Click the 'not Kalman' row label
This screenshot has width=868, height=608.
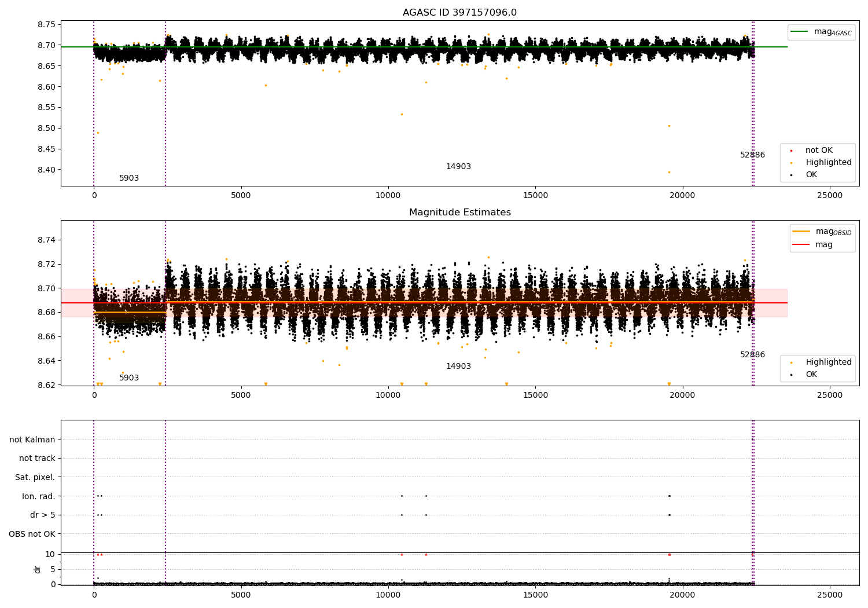pyautogui.click(x=32, y=439)
